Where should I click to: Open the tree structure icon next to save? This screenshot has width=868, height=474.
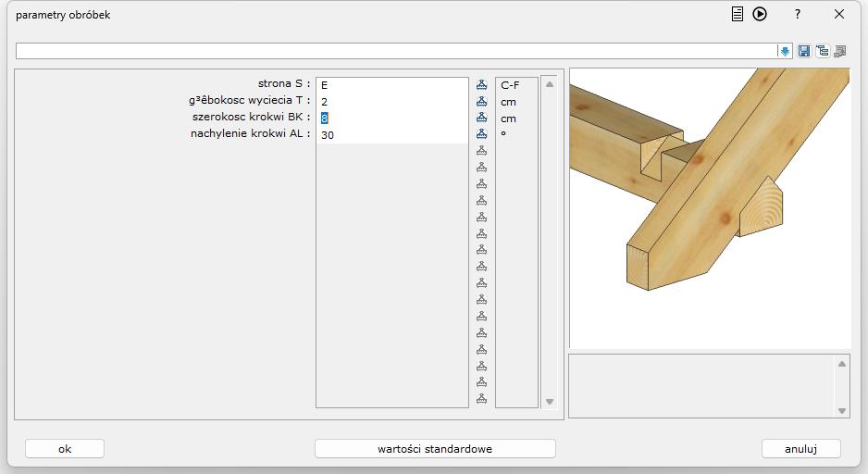pyautogui.click(x=822, y=52)
